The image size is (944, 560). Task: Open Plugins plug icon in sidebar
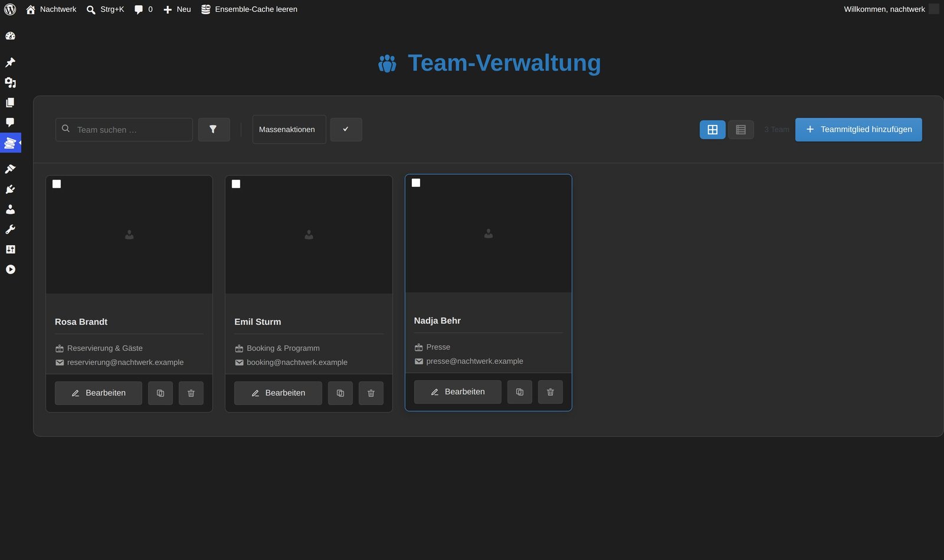pyautogui.click(x=10, y=189)
